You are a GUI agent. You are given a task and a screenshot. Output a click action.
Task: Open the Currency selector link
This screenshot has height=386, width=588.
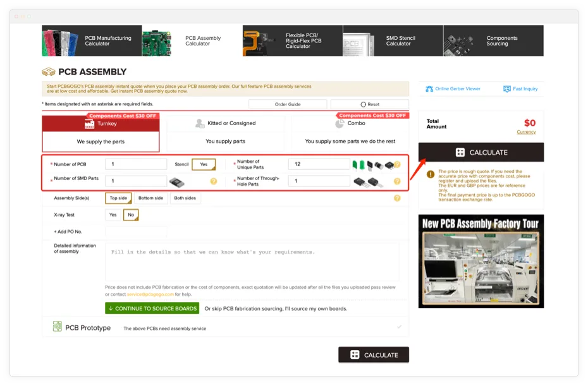click(x=526, y=132)
